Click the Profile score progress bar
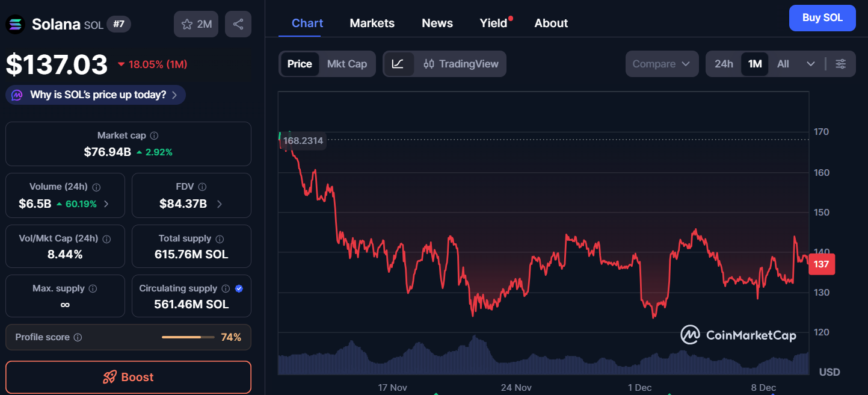This screenshot has height=395, width=868. (188, 338)
